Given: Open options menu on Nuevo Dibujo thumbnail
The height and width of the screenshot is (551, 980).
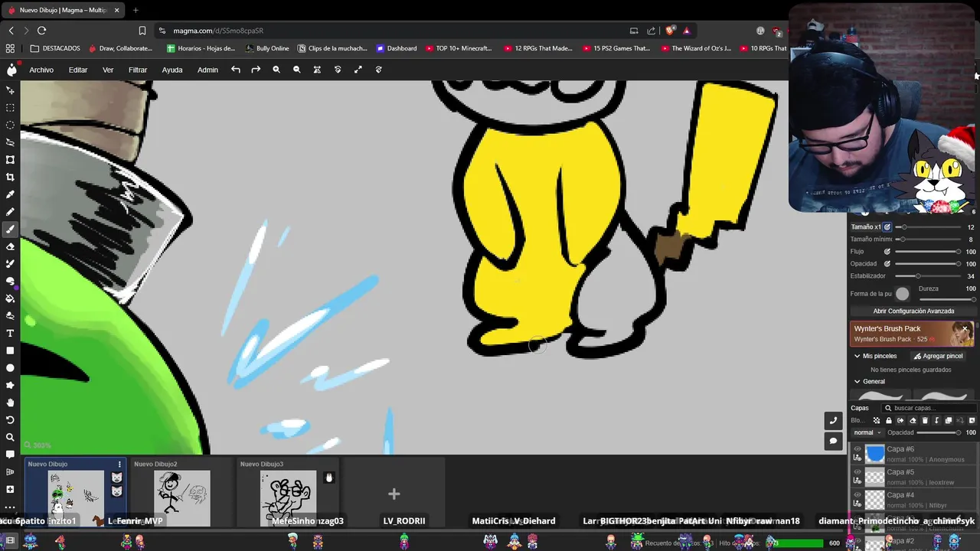Looking at the screenshot, I should [x=119, y=465].
